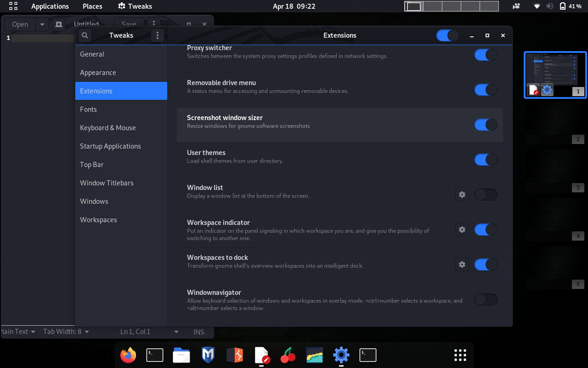Open Cherrytree app in the dock
This screenshot has width=588, height=368.
pos(288,355)
